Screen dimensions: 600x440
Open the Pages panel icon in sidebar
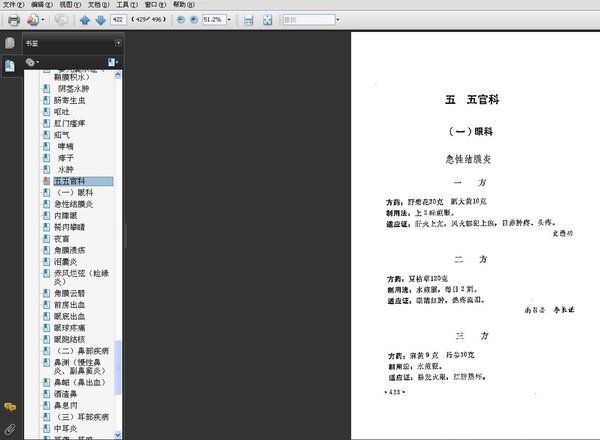[10, 43]
